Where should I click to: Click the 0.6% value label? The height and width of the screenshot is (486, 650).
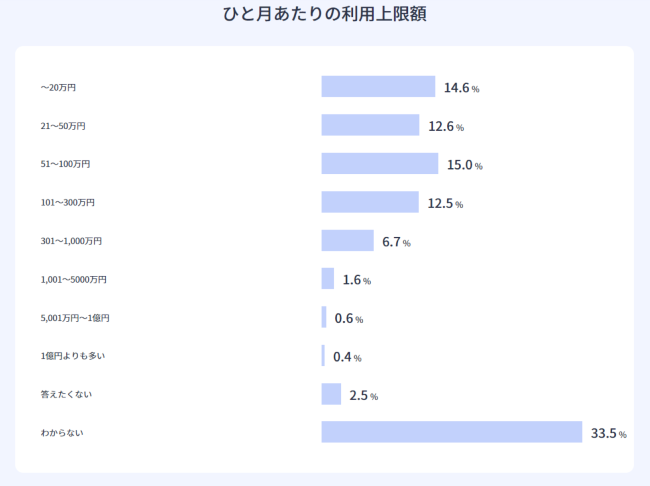point(348,319)
